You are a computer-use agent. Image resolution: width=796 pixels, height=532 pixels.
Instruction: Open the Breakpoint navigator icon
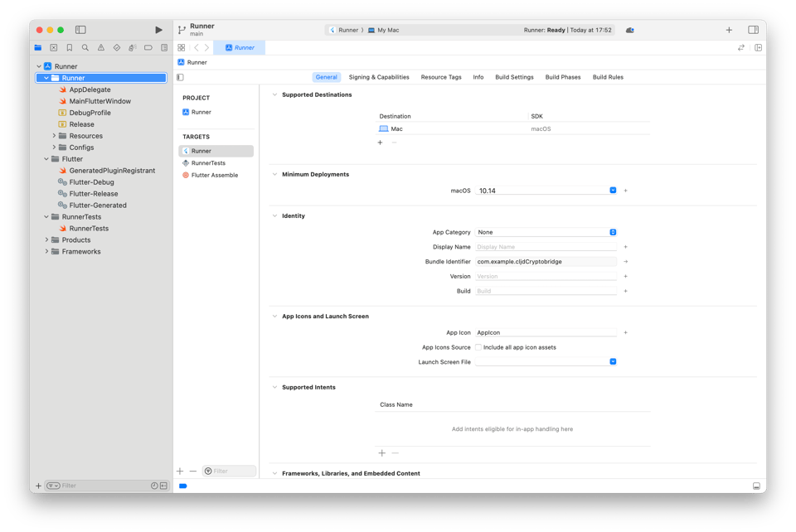click(x=148, y=48)
